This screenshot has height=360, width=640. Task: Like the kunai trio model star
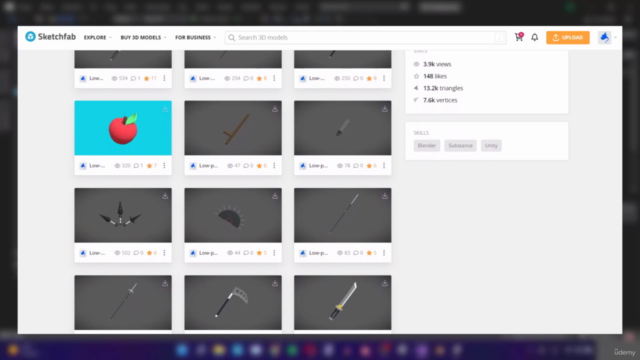click(149, 253)
